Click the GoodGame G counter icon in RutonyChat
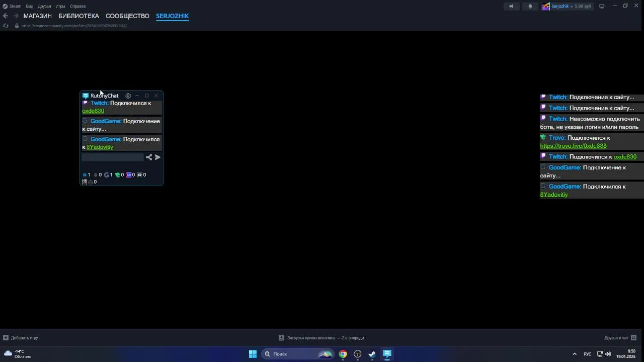 (x=107, y=175)
